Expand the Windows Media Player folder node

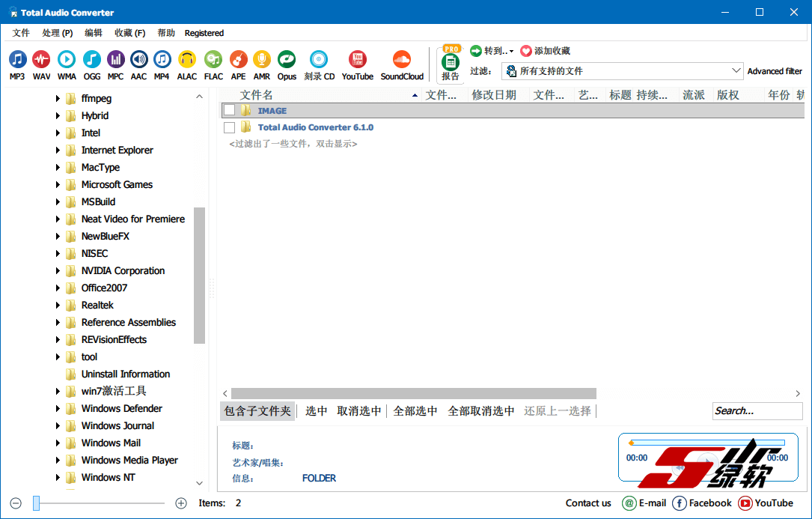(x=58, y=461)
